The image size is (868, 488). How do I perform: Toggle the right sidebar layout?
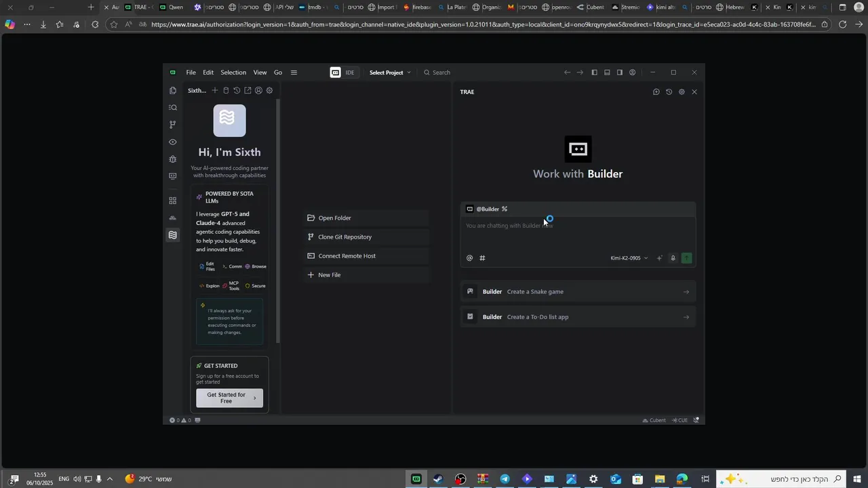click(x=620, y=73)
